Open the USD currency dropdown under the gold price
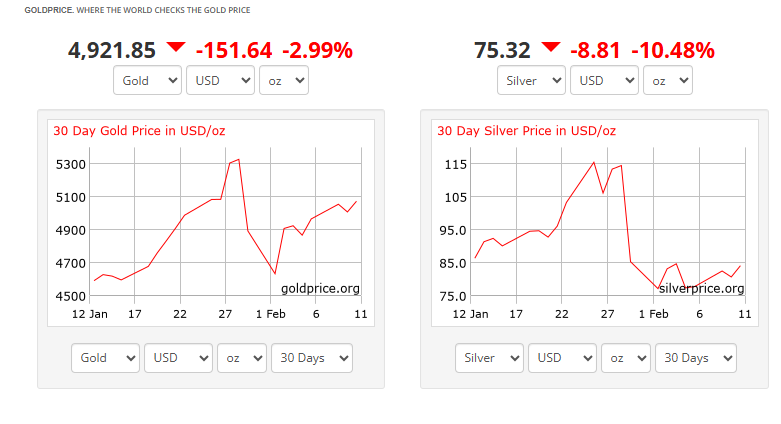Viewport: 781px width, 424px height. (x=220, y=80)
